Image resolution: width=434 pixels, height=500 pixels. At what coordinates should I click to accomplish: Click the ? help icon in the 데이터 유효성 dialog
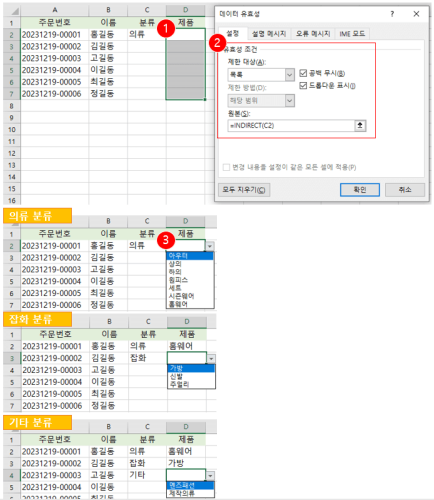(x=392, y=14)
